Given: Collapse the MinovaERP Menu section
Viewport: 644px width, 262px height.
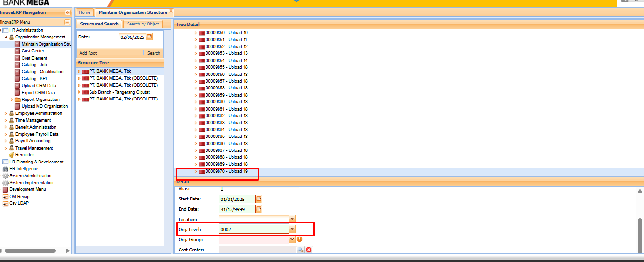Looking at the screenshot, I should click(x=67, y=22).
